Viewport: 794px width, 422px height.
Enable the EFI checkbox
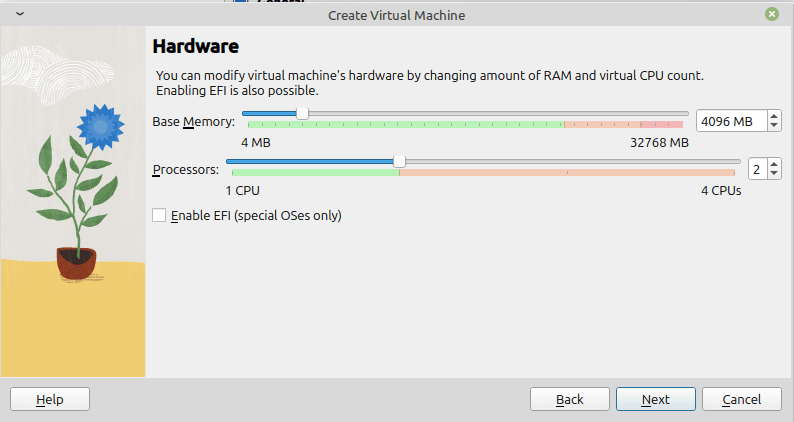[x=159, y=215]
